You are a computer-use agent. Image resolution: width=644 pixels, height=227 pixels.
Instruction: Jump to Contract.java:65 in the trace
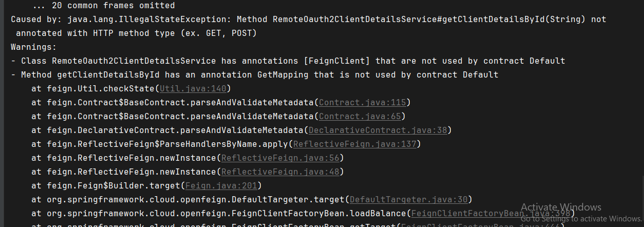click(359, 116)
